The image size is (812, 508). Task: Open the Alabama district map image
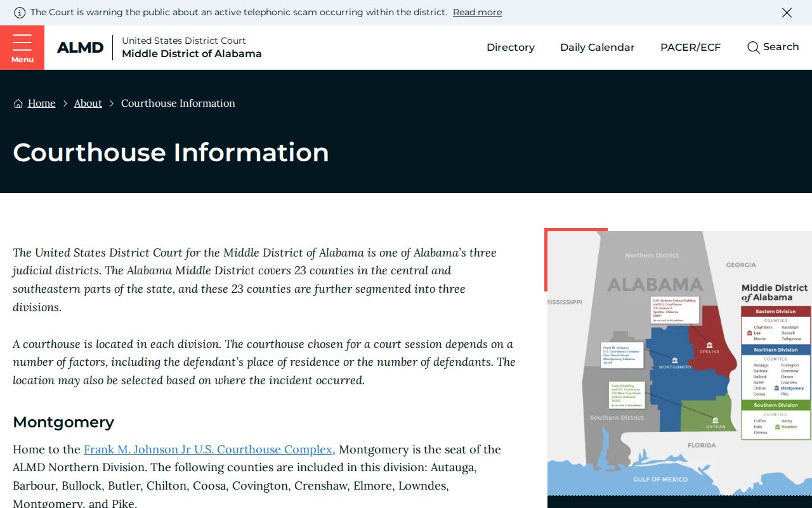[679, 363]
